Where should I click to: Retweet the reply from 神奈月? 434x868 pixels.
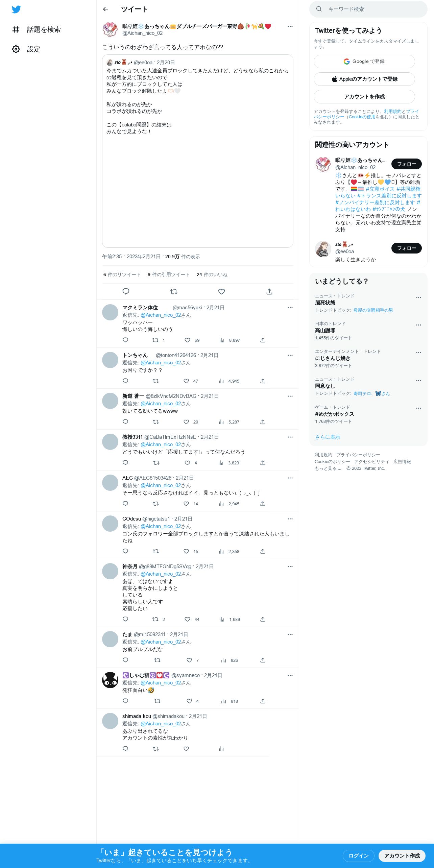tap(155, 619)
